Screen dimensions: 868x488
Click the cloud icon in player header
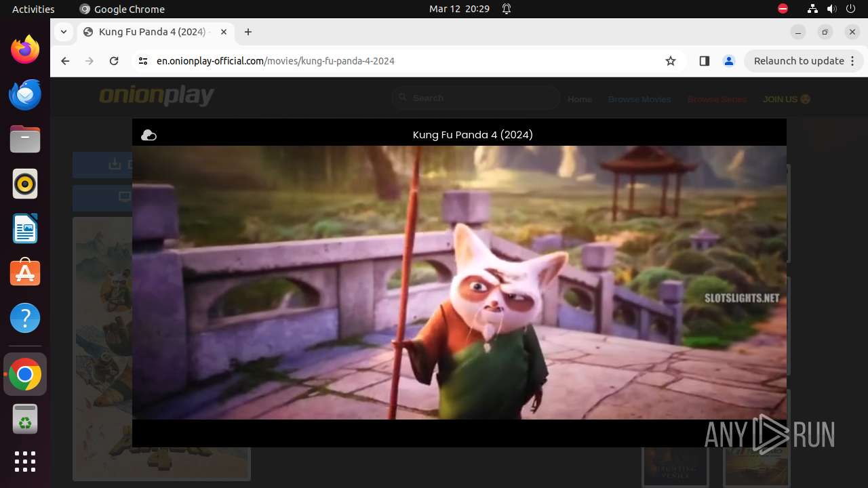149,135
